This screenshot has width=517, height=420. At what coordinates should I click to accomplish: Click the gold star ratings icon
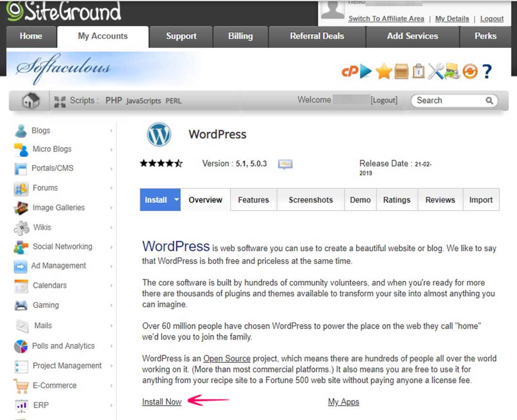(x=384, y=72)
